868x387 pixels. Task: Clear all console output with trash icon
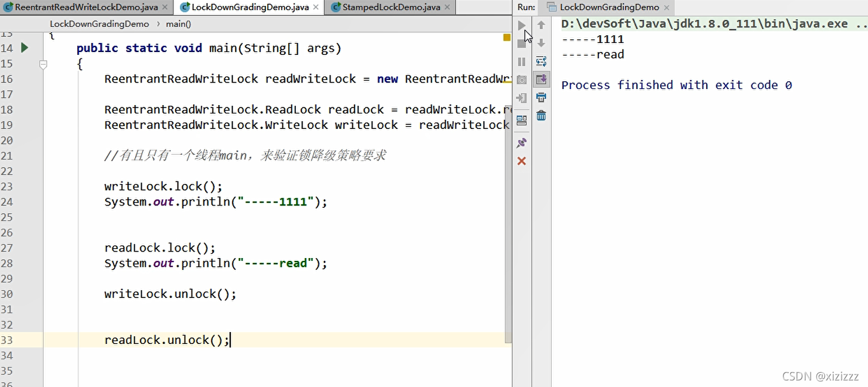point(541,115)
